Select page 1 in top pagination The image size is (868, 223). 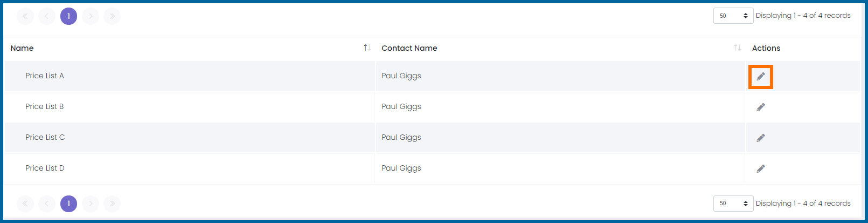coord(68,16)
